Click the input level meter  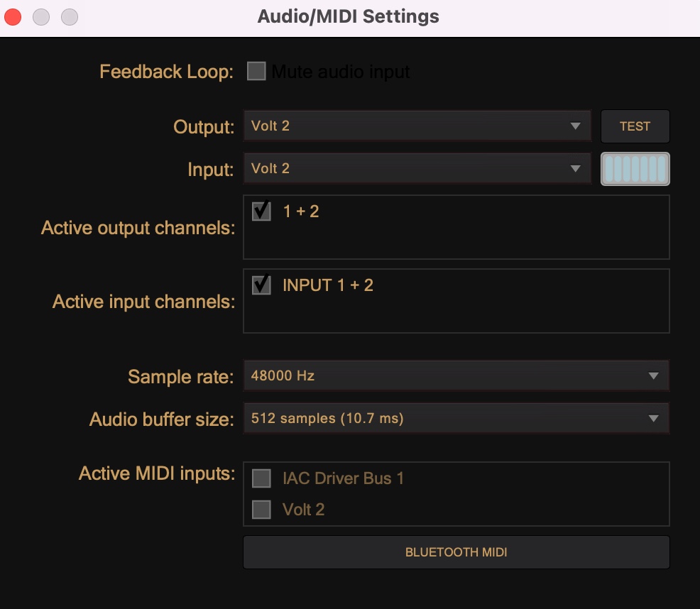point(635,169)
